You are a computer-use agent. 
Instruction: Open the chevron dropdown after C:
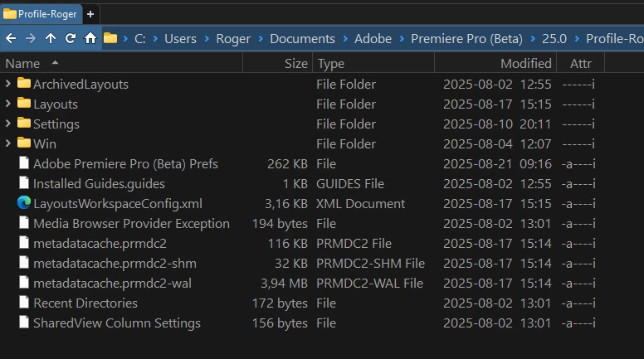(155, 39)
